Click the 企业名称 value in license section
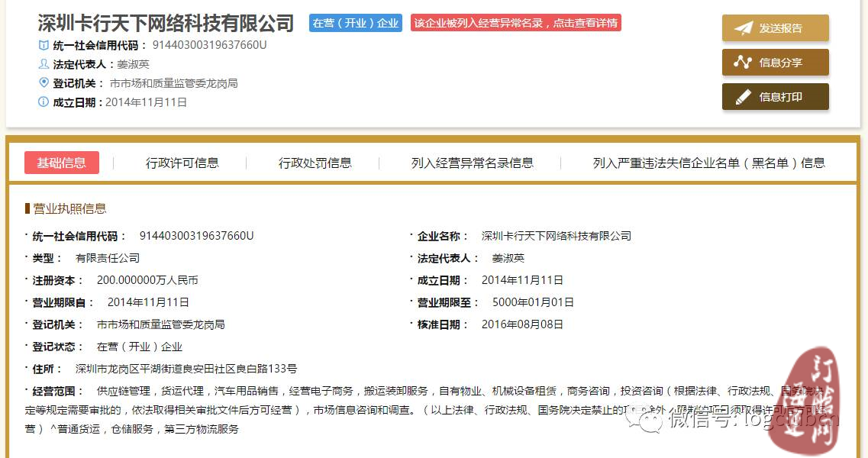Image resolution: width=868 pixels, height=458 pixels. (557, 236)
